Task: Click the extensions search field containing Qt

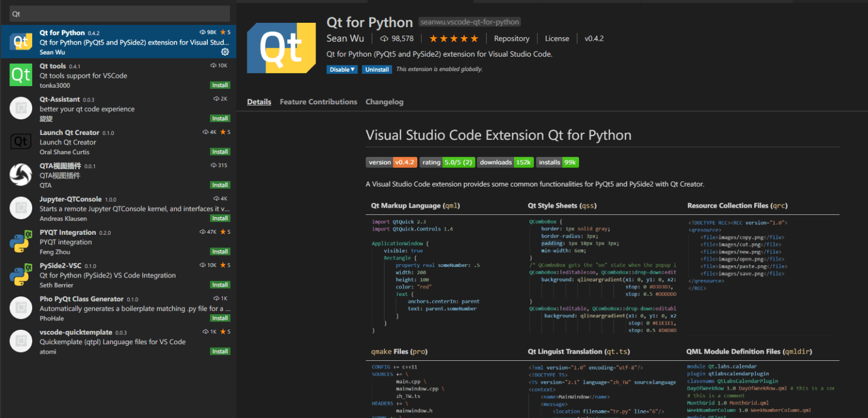Action: [x=119, y=14]
